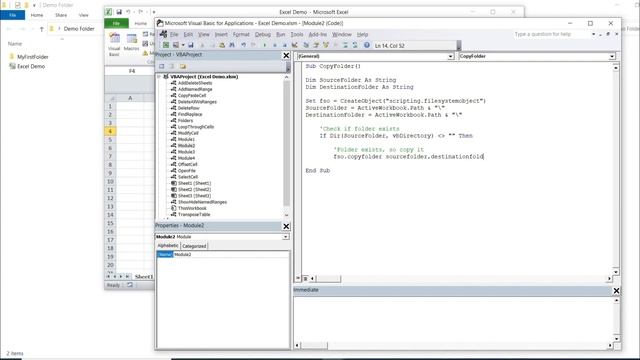Select Sheet1 (Sheet1) in project tree

tap(194, 183)
